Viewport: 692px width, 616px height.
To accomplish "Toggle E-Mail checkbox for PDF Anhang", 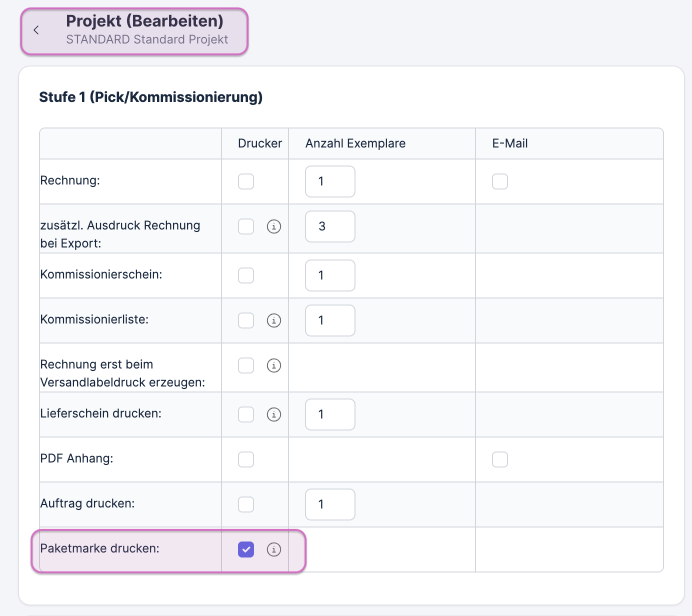I will click(499, 459).
